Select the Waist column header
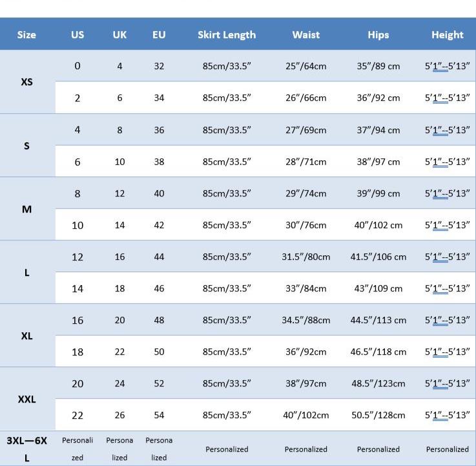This screenshot has width=476, height=466. [306, 35]
